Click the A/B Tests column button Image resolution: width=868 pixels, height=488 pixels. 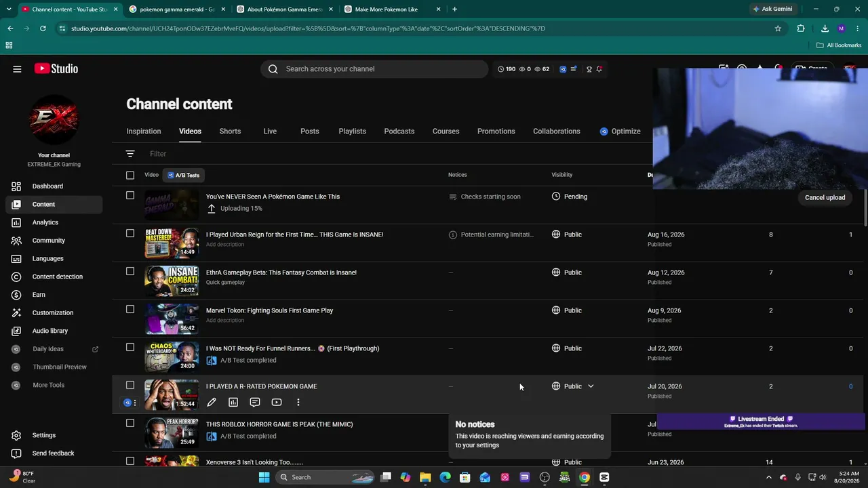pos(184,175)
